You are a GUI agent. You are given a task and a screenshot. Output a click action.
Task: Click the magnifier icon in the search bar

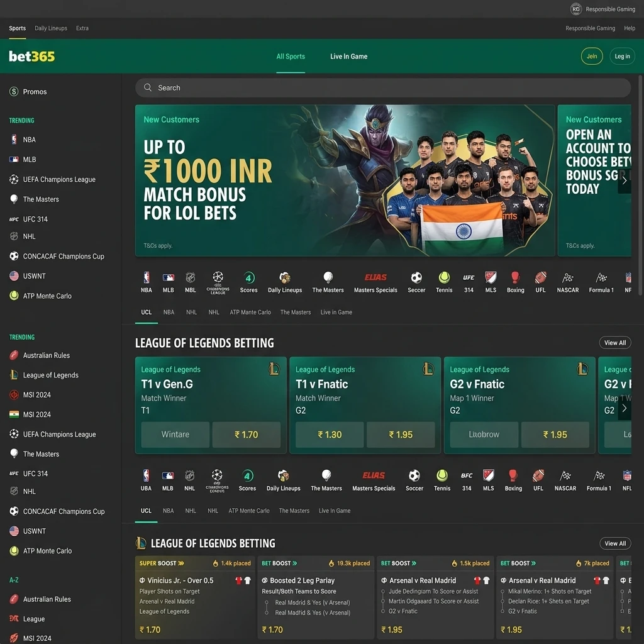pos(148,87)
